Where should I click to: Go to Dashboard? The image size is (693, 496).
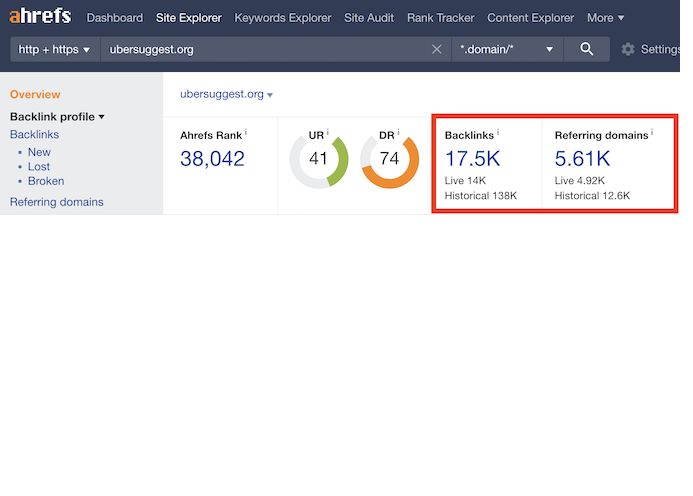(115, 18)
